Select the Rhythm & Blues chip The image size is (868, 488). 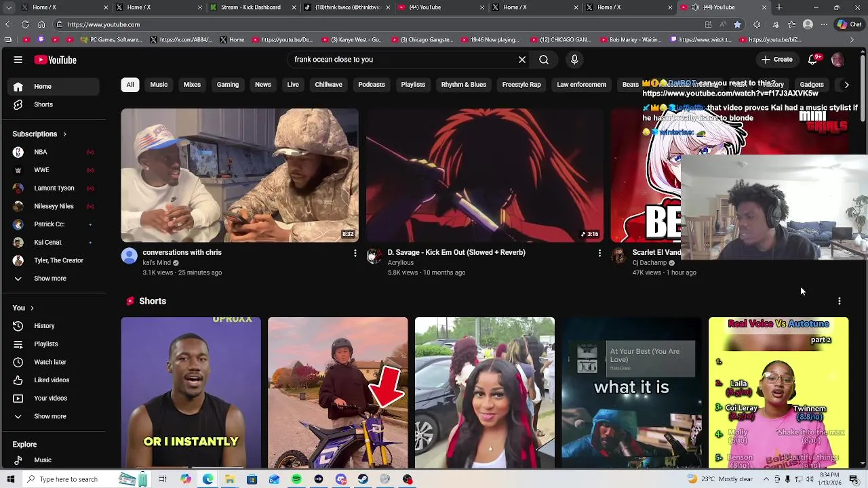click(x=464, y=85)
